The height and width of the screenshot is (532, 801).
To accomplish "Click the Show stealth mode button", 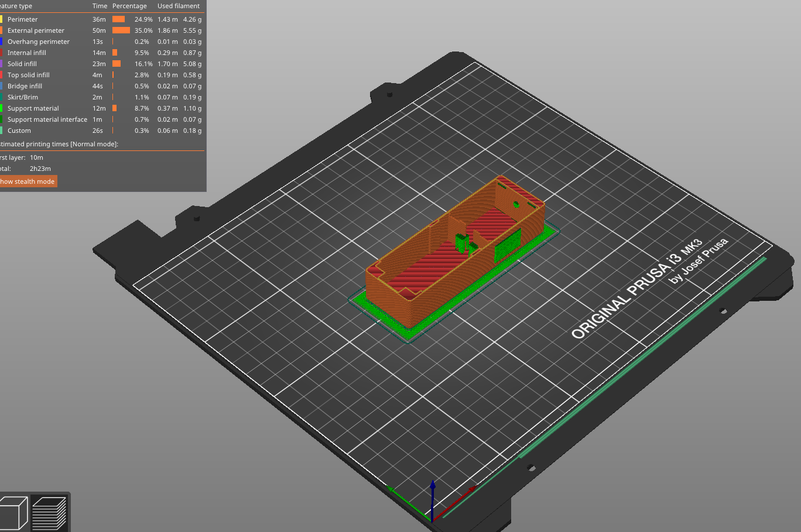I will coord(28,181).
